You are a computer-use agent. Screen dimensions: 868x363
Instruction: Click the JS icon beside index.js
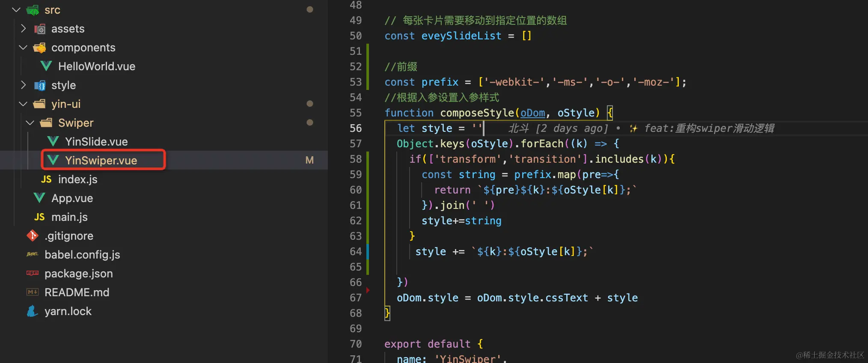tap(46, 179)
